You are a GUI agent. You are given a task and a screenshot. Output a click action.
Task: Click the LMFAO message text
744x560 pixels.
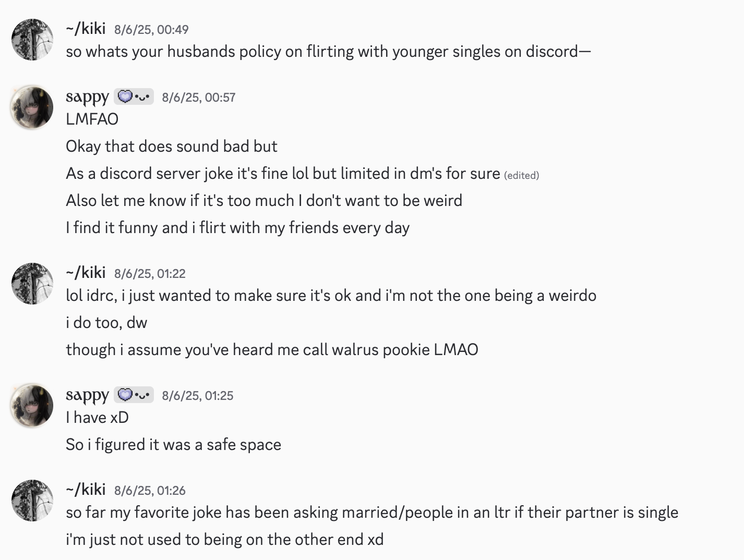[92, 119]
